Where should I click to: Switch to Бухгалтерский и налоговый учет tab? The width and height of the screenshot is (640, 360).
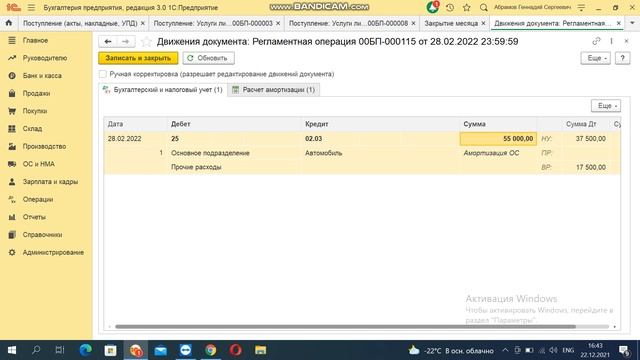point(163,89)
